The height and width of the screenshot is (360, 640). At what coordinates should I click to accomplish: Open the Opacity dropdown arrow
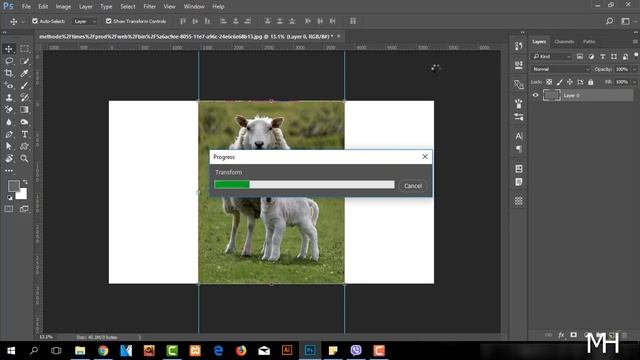(x=634, y=69)
